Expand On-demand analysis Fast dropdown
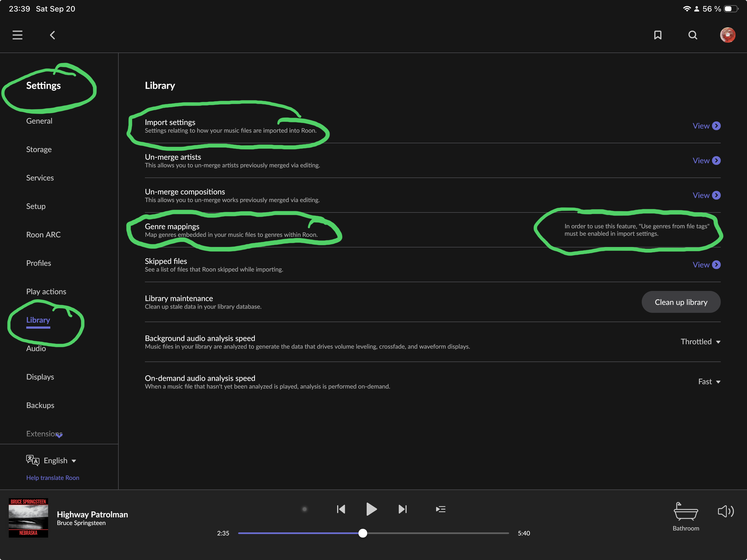 point(709,382)
